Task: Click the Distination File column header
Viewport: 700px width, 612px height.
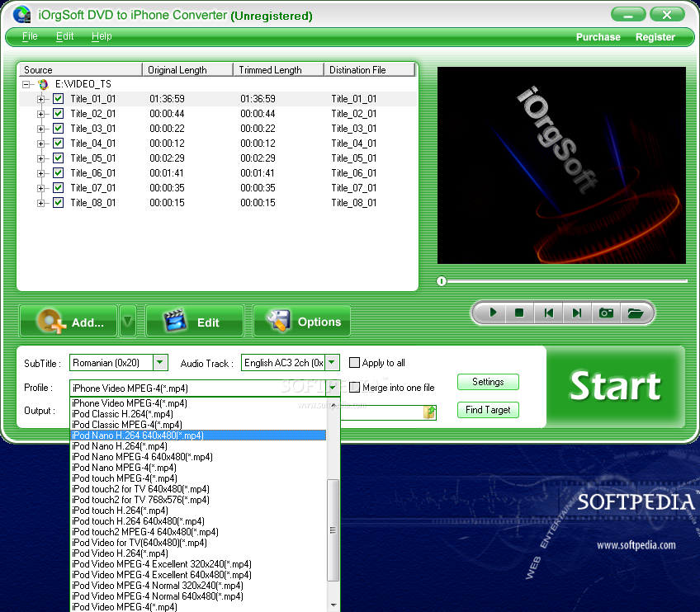Action: [370, 70]
